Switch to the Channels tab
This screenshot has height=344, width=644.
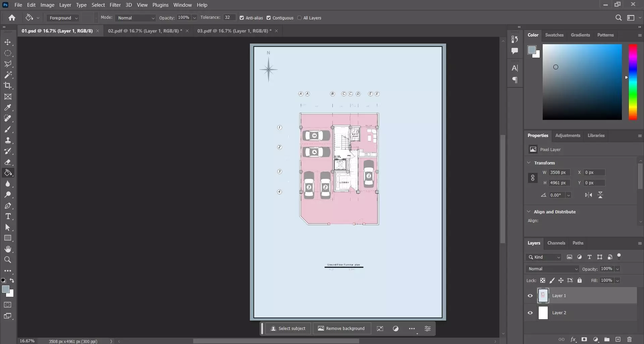556,243
